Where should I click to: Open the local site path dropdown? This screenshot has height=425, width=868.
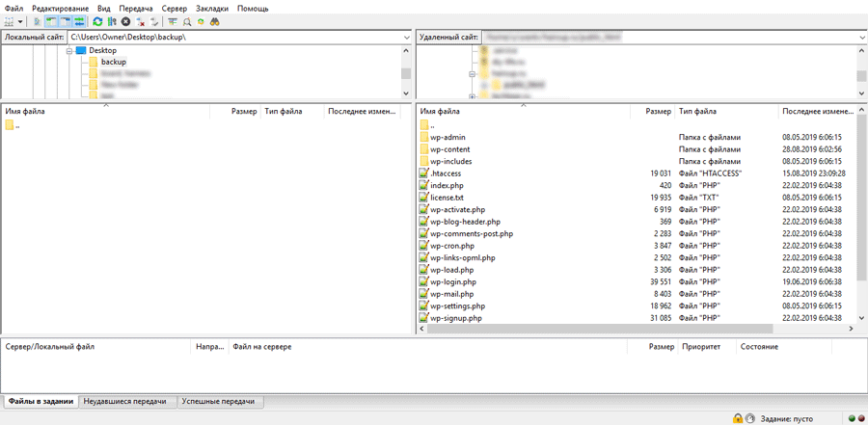pyautogui.click(x=406, y=38)
